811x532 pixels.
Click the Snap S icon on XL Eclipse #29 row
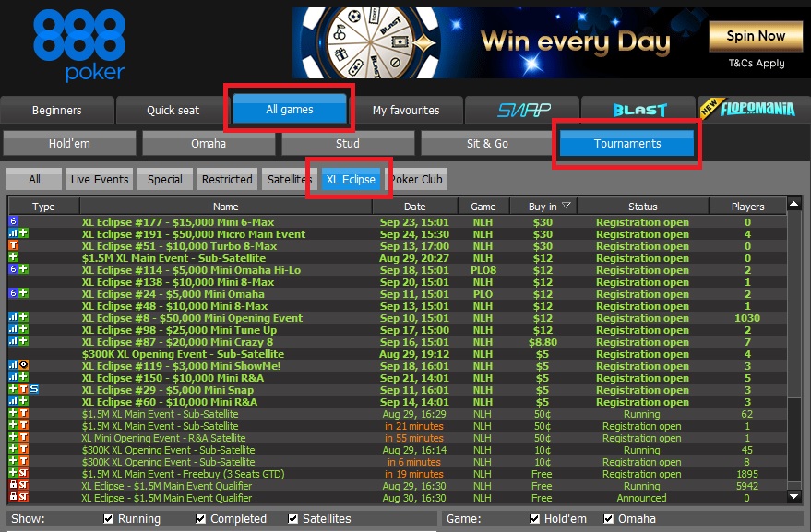point(33,389)
